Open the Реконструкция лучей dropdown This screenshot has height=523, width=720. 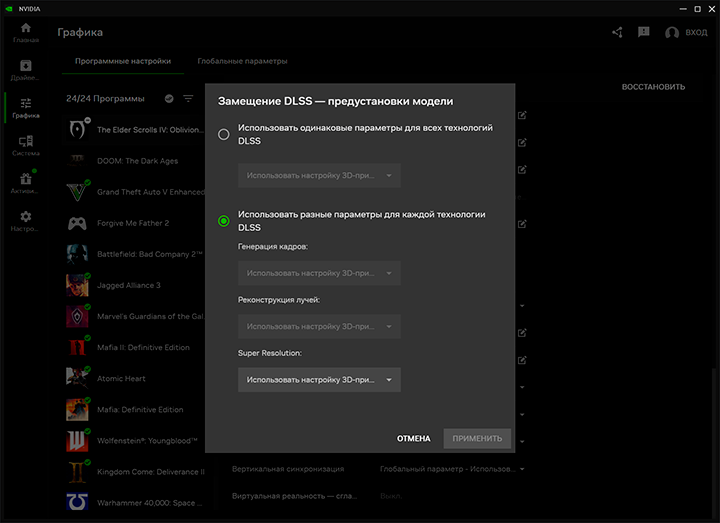319,326
